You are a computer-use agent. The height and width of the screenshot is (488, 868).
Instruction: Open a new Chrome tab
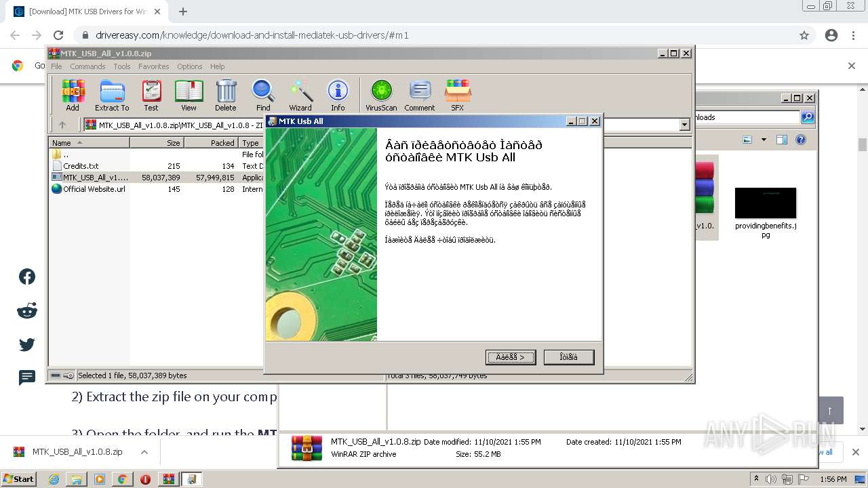tap(183, 12)
